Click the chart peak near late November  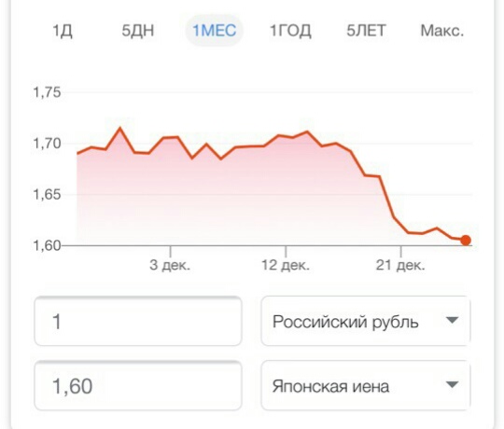pos(119,128)
